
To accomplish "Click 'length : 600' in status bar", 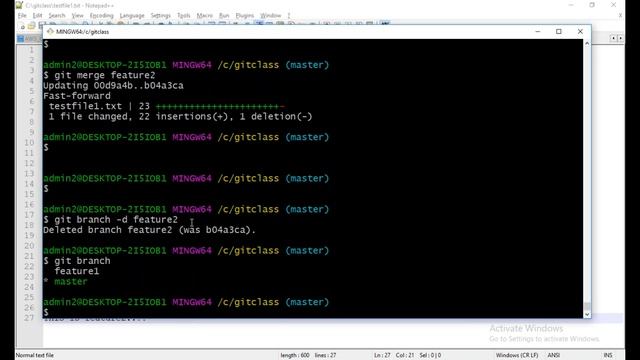I will [x=295, y=355].
